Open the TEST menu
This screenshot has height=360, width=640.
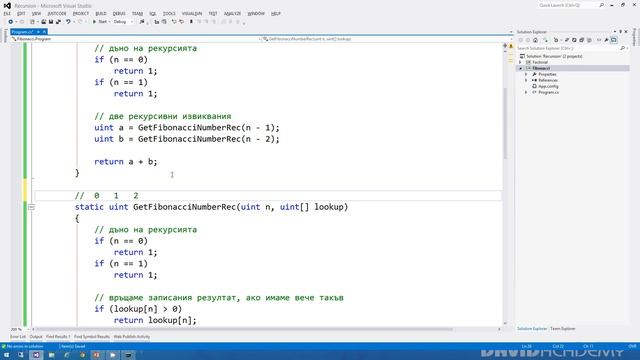point(213,13)
